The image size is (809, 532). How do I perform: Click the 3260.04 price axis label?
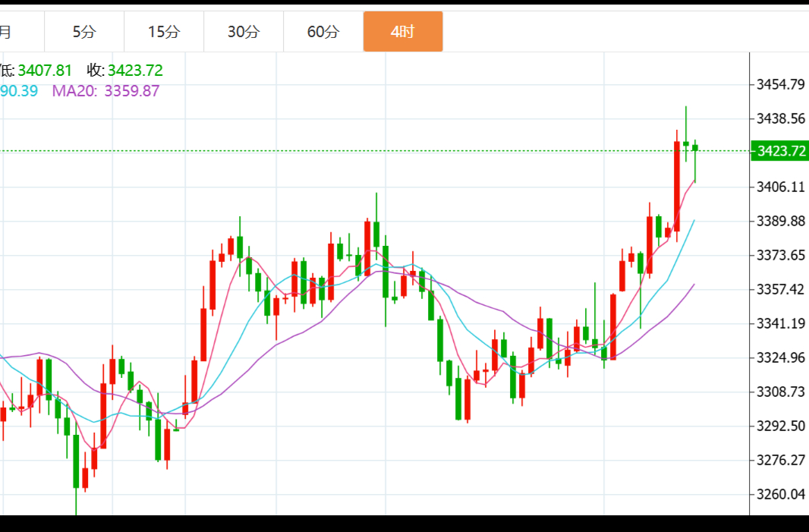781,494
